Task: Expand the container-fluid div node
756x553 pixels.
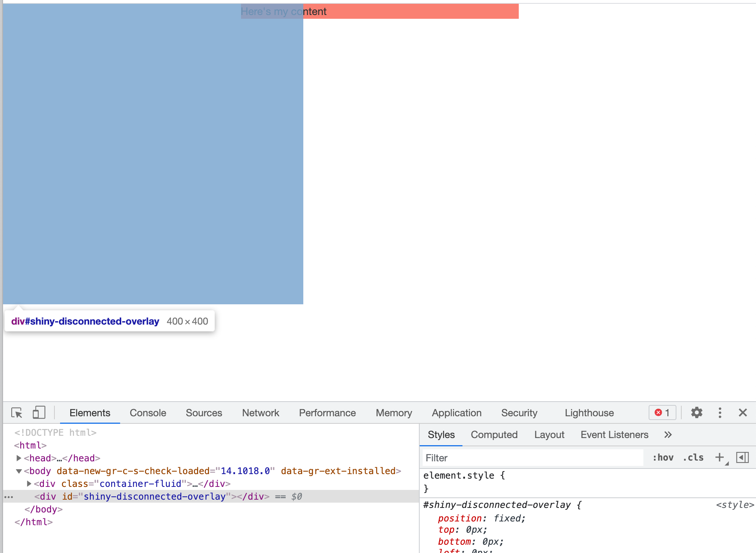Action: (29, 483)
